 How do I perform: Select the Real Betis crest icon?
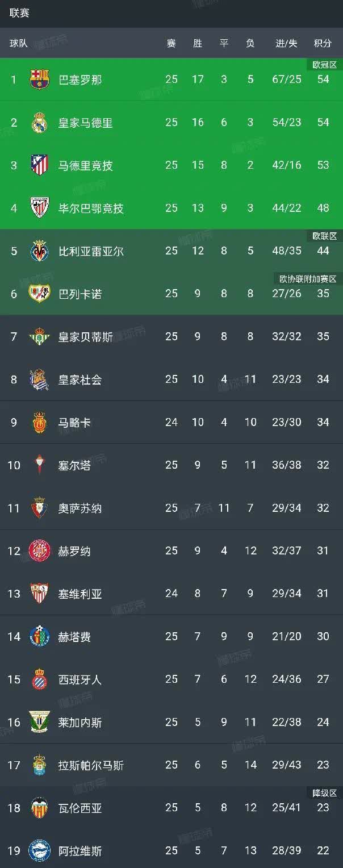pos(40,337)
